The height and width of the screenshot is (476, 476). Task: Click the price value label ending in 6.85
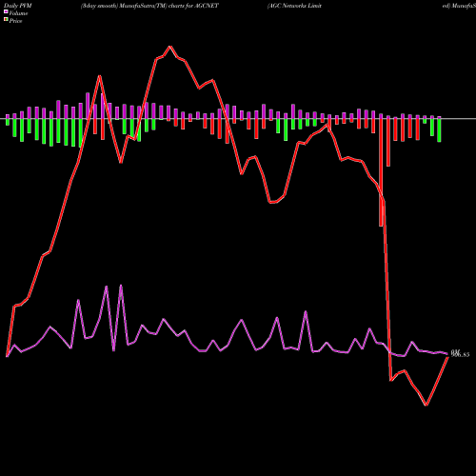pos(461,355)
